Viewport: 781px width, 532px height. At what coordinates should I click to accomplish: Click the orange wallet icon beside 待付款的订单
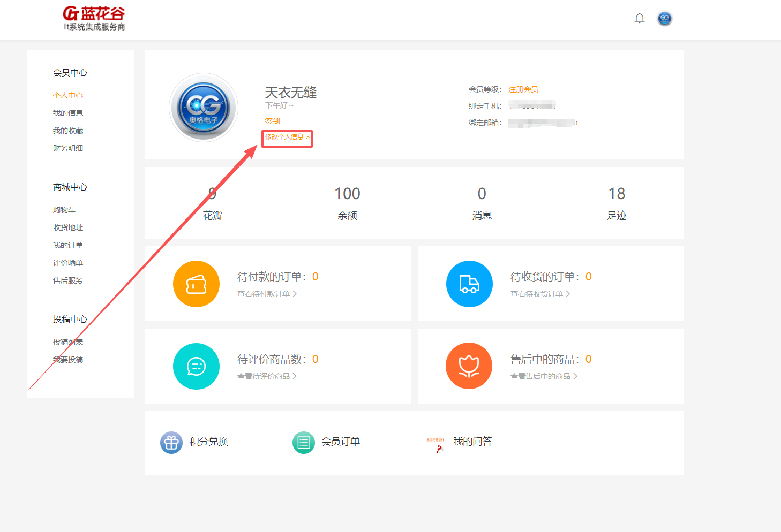(196, 284)
